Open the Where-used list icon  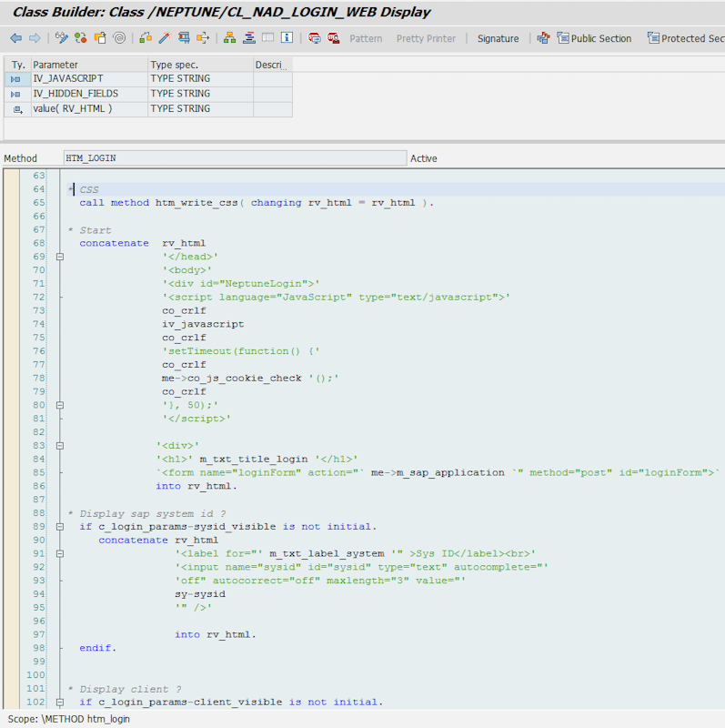203,38
